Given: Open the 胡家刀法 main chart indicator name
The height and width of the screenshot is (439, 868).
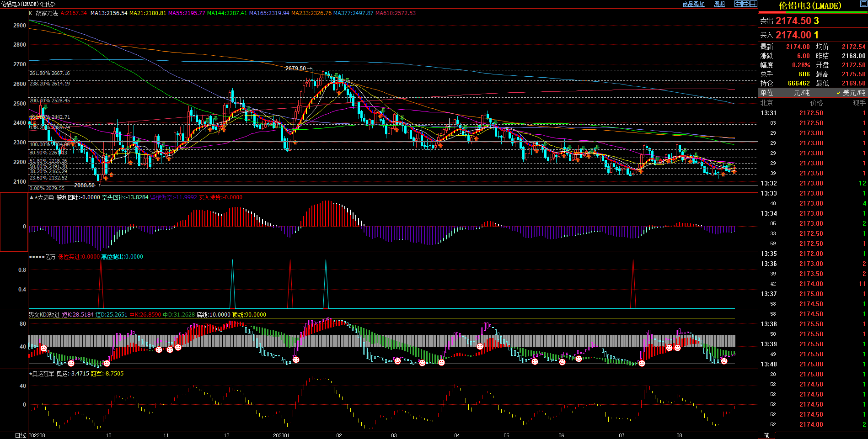Looking at the screenshot, I should tap(47, 13).
